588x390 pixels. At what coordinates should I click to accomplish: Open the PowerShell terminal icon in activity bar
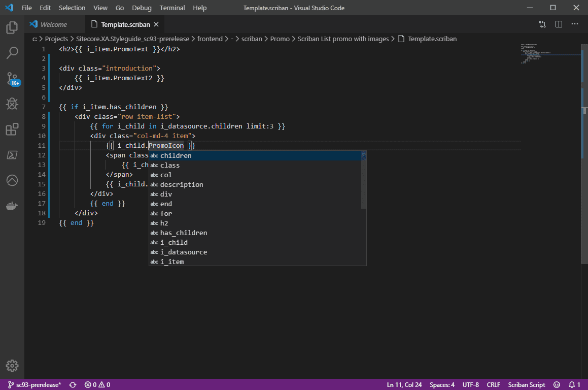(12, 155)
